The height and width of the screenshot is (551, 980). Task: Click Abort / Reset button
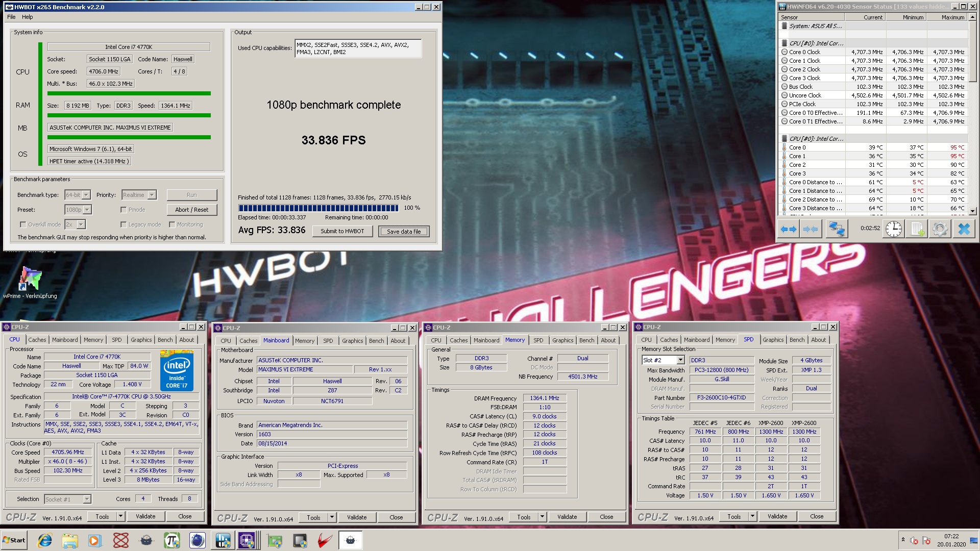(x=191, y=210)
